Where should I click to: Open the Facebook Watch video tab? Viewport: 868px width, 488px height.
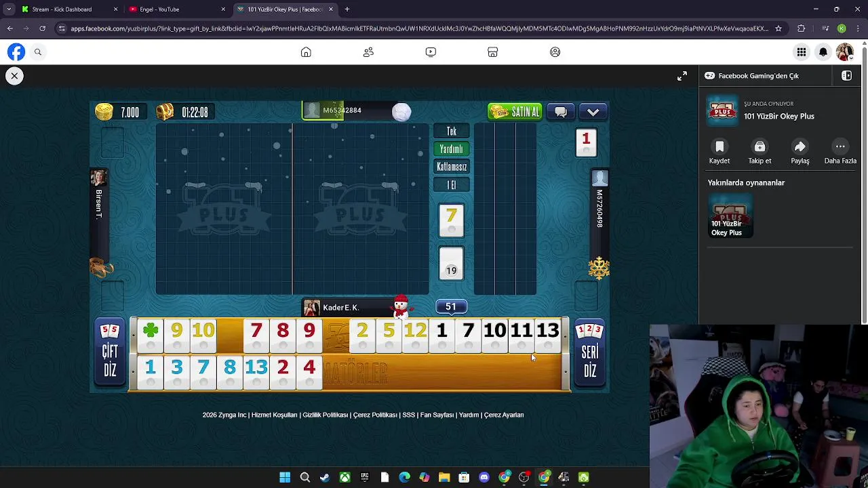(431, 52)
